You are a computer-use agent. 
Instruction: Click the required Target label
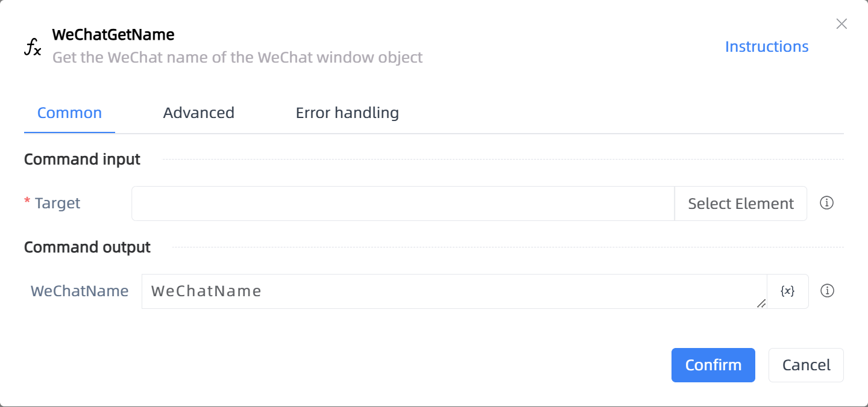tap(52, 203)
